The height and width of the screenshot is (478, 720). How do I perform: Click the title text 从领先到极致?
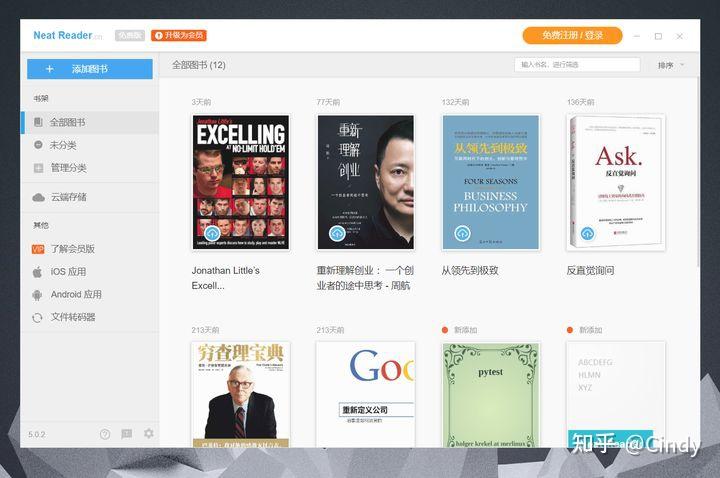click(470, 270)
